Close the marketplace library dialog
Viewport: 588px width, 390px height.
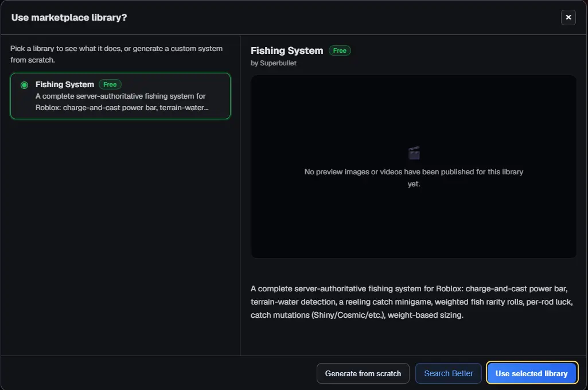[x=568, y=17]
